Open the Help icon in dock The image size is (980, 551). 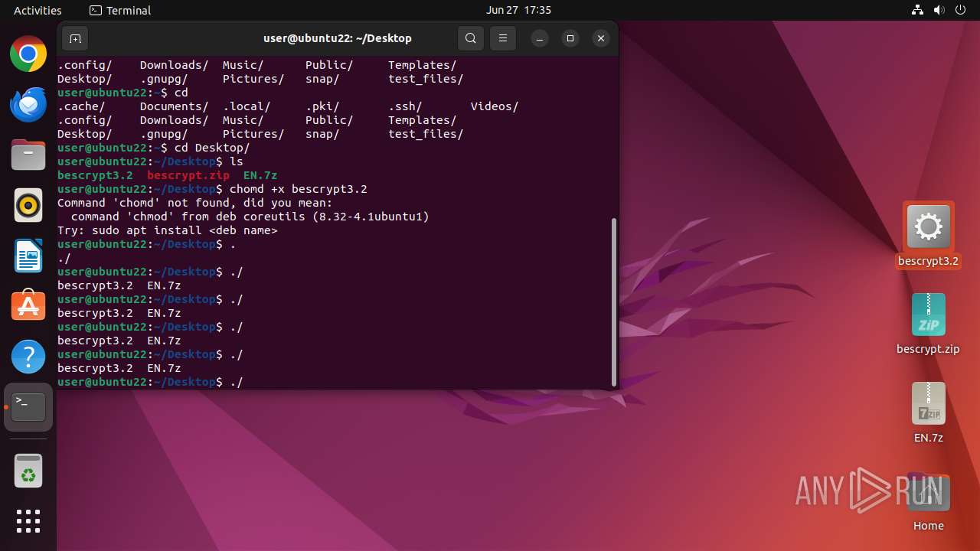pos(28,357)
